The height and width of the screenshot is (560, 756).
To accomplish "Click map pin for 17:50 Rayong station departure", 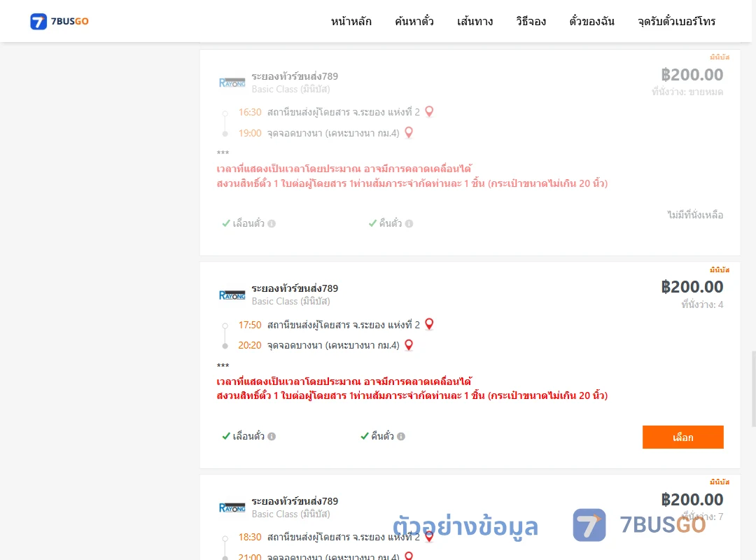I will pos(429,324).
